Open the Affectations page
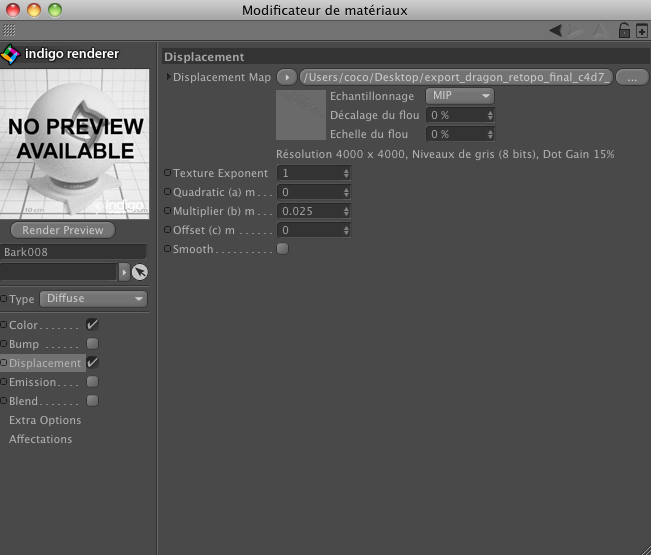 [x=40, y=439]
